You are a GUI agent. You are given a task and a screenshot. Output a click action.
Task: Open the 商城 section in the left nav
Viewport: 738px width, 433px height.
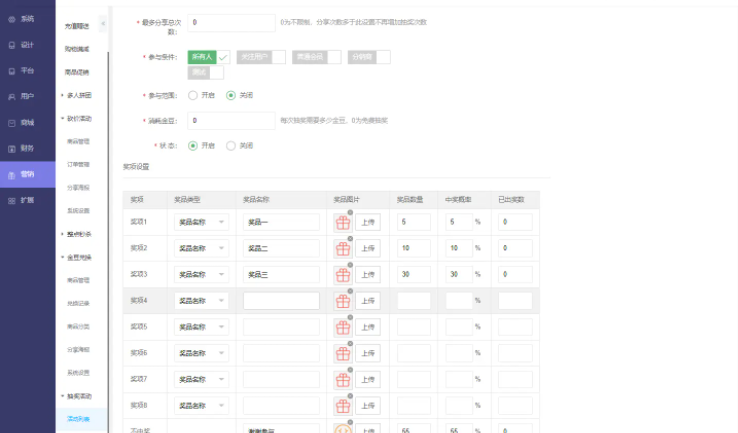click(x=27, y=122)
